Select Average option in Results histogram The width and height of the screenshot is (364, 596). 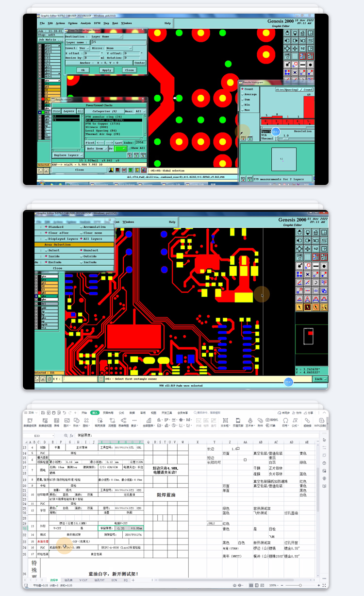point(248,94)
